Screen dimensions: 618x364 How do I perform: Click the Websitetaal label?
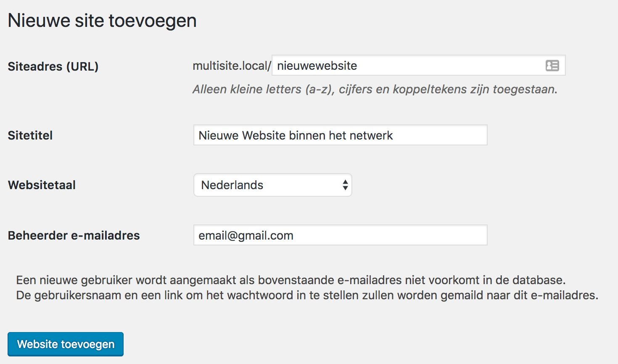pyautogui.click(x=42, y=185)
